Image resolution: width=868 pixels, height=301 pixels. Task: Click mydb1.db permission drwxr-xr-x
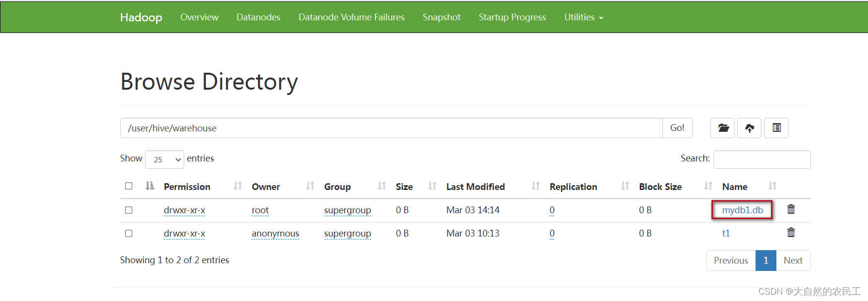[x=184, y=210]
